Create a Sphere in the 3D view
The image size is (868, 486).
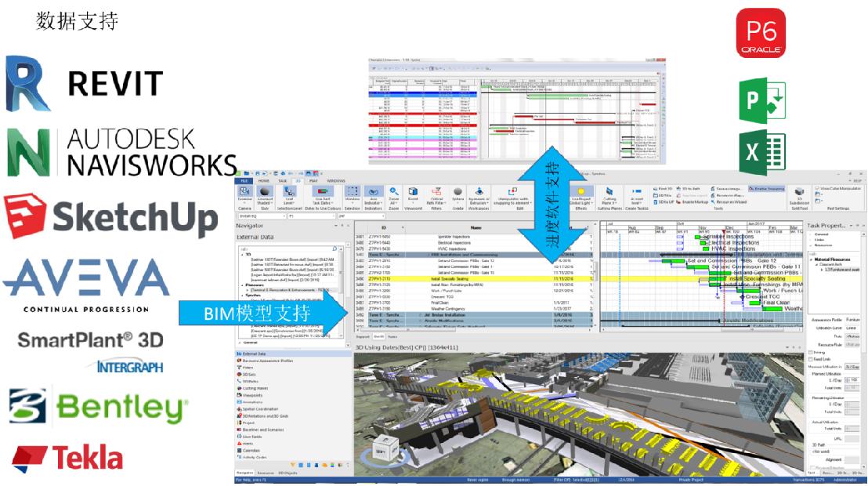click(458, 192)
